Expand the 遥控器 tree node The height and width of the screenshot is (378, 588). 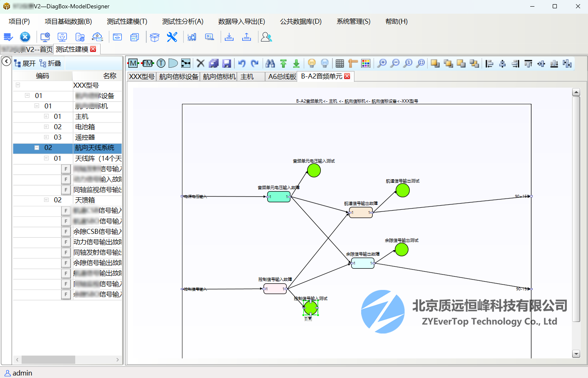click(46, 137)
